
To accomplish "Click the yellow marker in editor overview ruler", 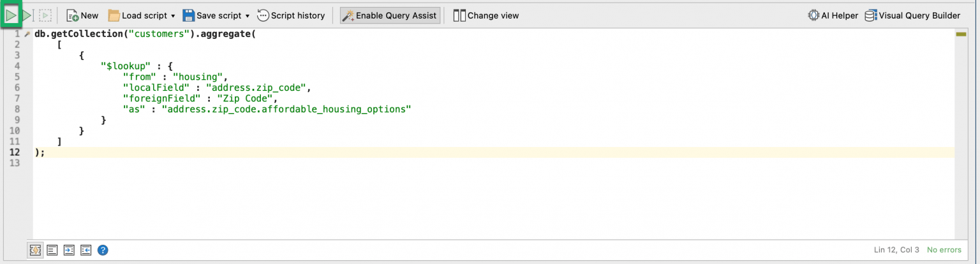I will [961, 34].
